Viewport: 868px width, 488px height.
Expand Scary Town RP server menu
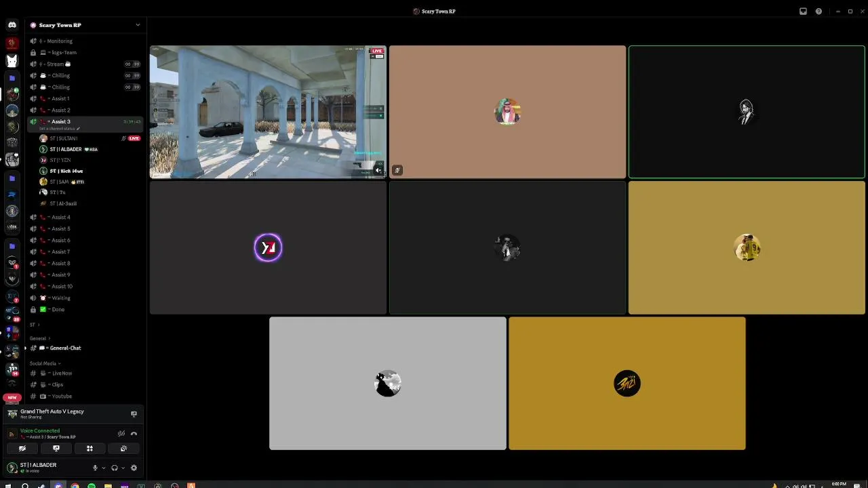[138, 25]
